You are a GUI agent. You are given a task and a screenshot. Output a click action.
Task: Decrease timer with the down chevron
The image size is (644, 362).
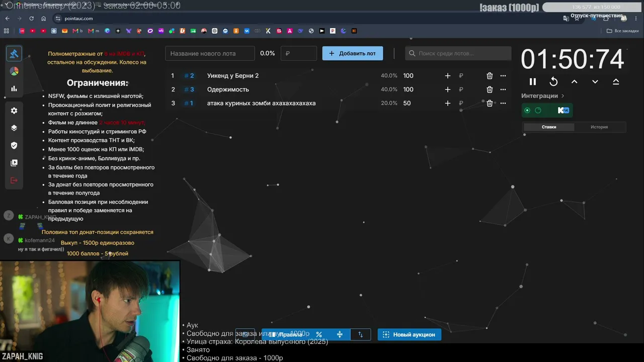[595, 81]
